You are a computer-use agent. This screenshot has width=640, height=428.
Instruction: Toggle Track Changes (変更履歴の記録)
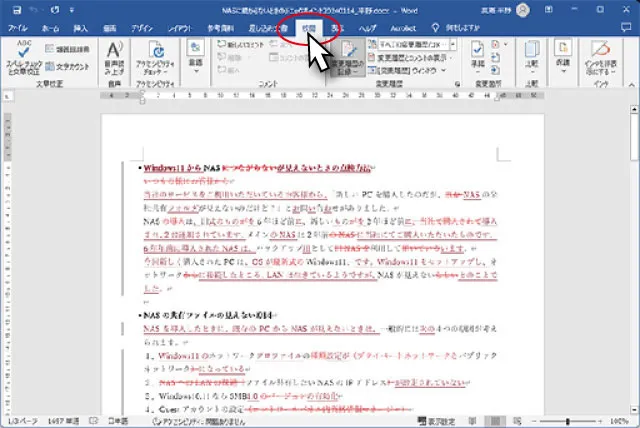(x=347, y=58)
